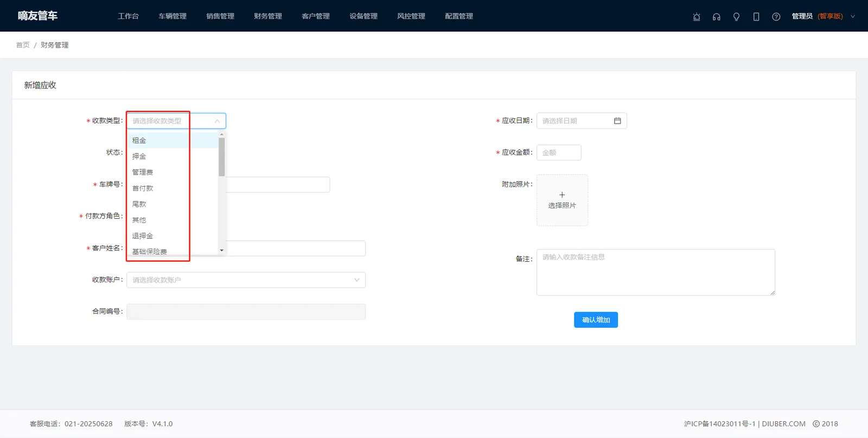Click the 客户姓名 input field

(x=296, y=249)
